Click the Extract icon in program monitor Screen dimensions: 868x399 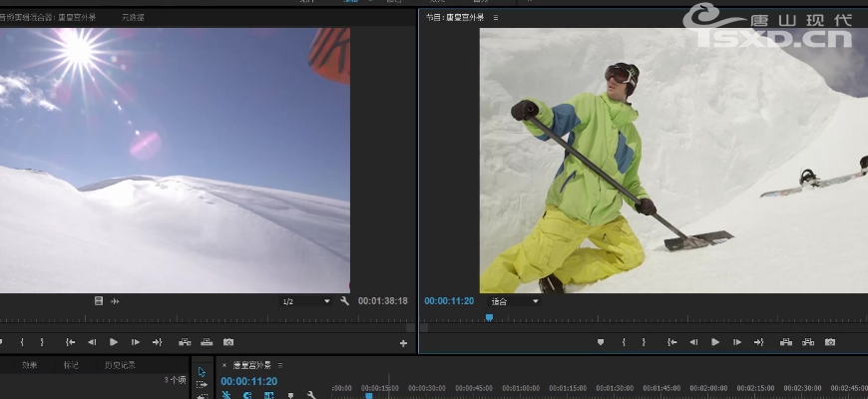point(808,342)
